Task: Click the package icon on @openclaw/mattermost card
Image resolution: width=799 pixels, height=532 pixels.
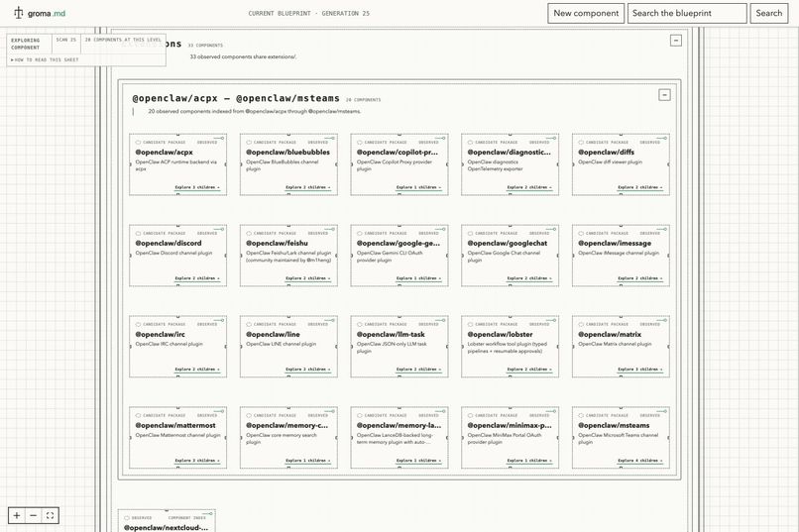Action: pyautogui.click(x=138, y=415)
